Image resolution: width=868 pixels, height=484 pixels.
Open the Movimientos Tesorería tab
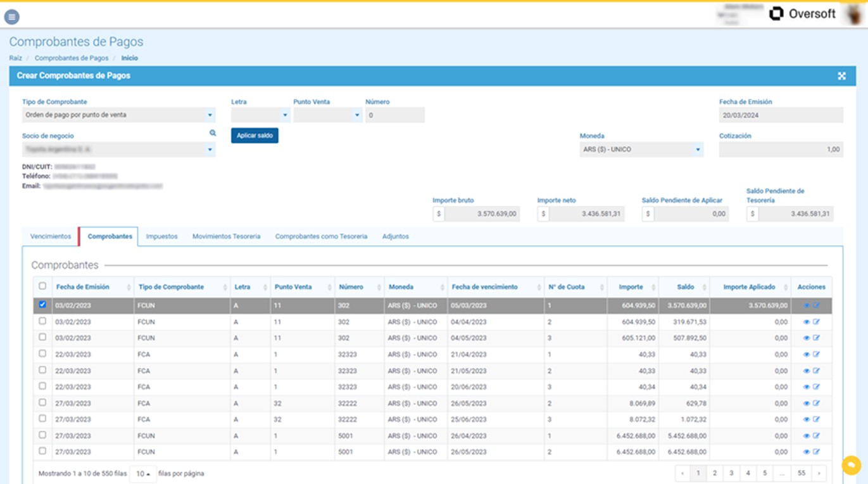(226, 236)
